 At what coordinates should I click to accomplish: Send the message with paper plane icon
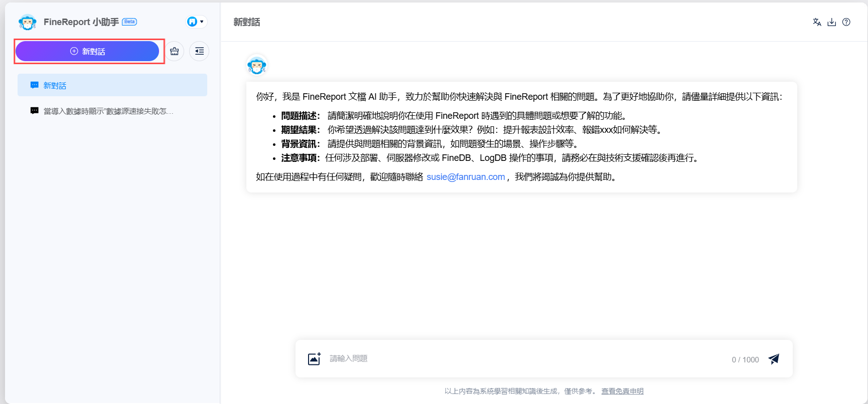pyautogui.click(x=774, y=359)
